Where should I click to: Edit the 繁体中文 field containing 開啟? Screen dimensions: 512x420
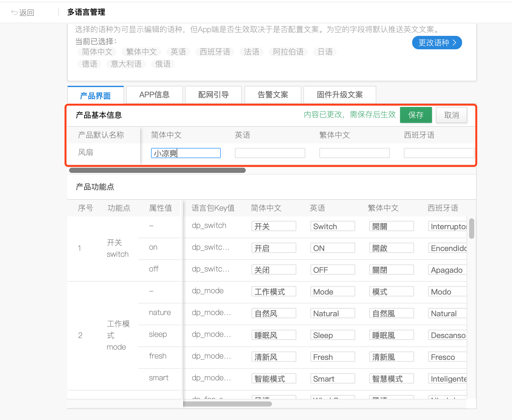tap(392, 248)
